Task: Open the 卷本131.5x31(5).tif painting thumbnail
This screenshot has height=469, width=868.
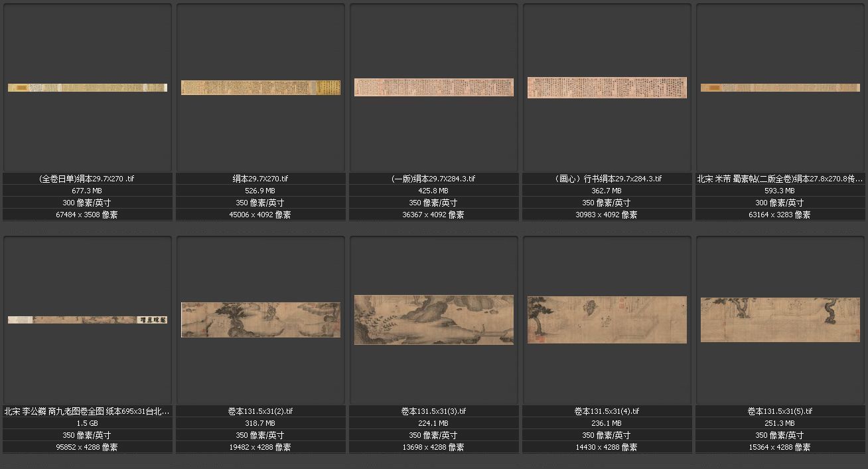Action: pyautogui.click(x=780, y=320)
